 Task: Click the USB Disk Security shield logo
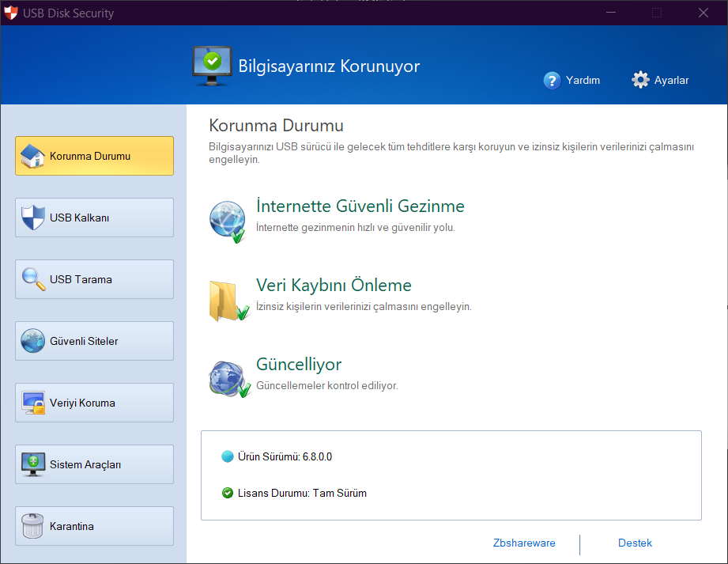pyautogui.click(x=11, y=13)
